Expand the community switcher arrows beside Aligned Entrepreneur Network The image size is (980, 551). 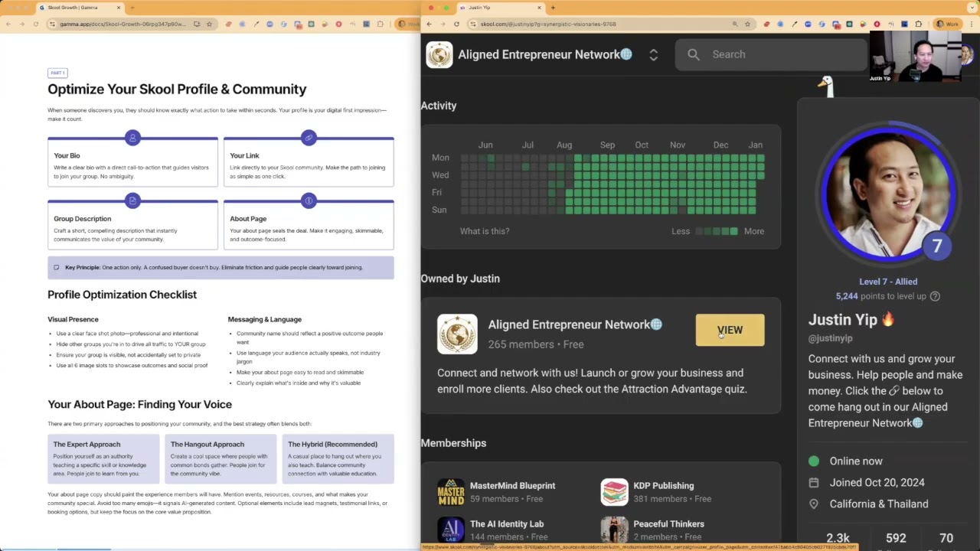tap(653, 54)
